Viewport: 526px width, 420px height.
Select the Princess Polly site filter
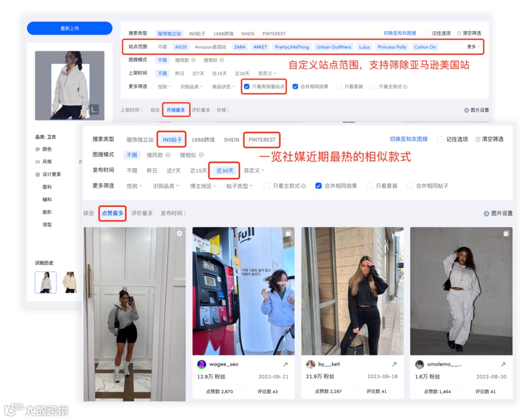[x=392, y=47]
